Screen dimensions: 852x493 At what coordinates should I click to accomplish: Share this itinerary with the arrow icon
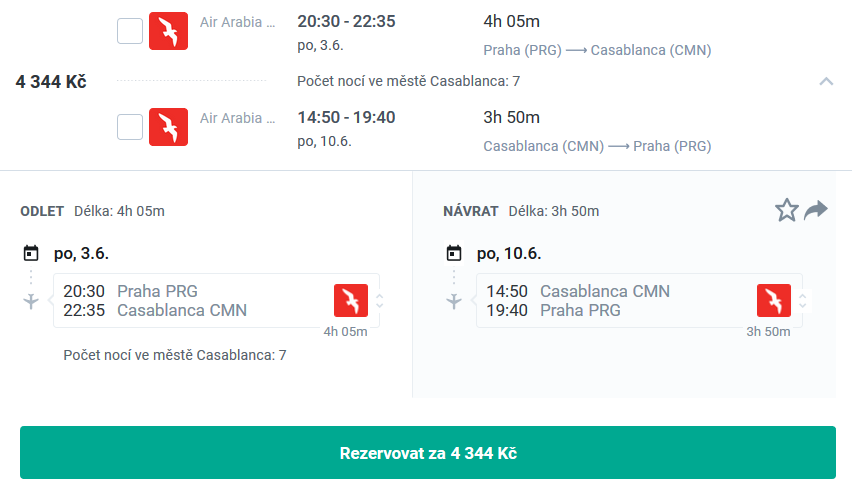tap(816, 210)
